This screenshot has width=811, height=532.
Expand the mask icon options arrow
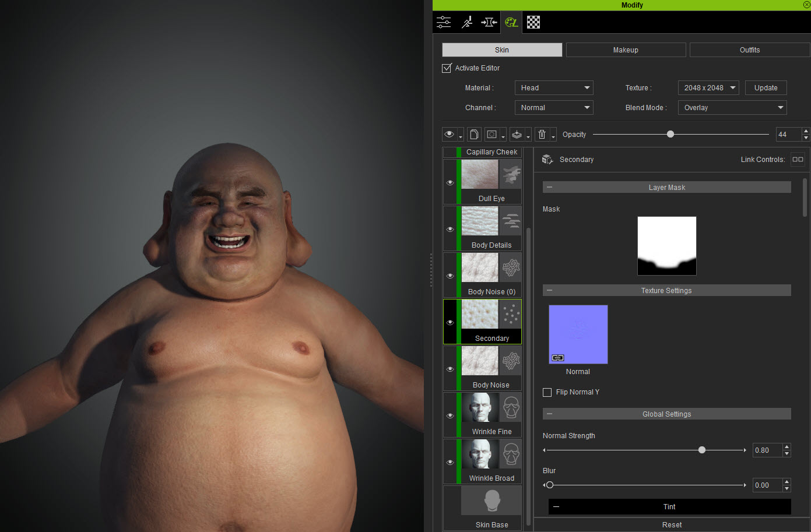503,135
